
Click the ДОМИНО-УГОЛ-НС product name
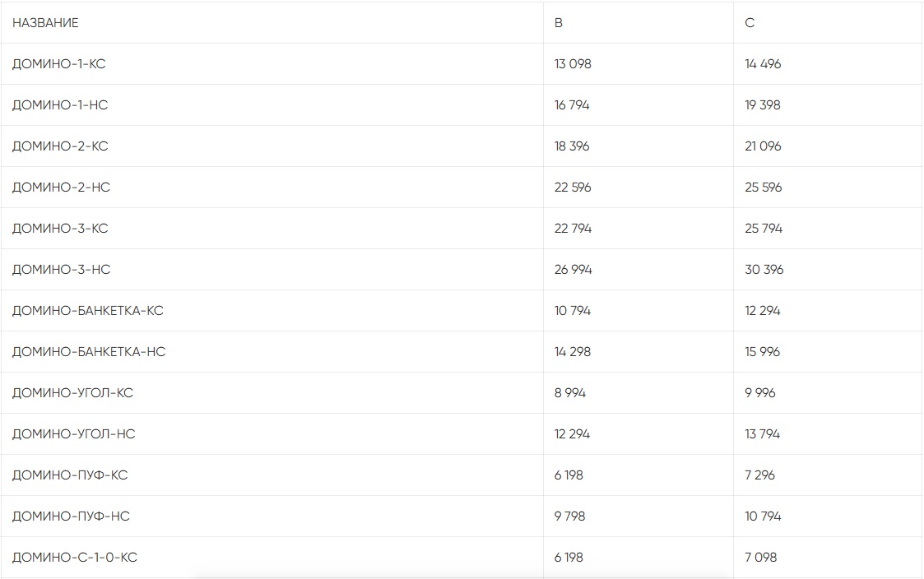73,434
